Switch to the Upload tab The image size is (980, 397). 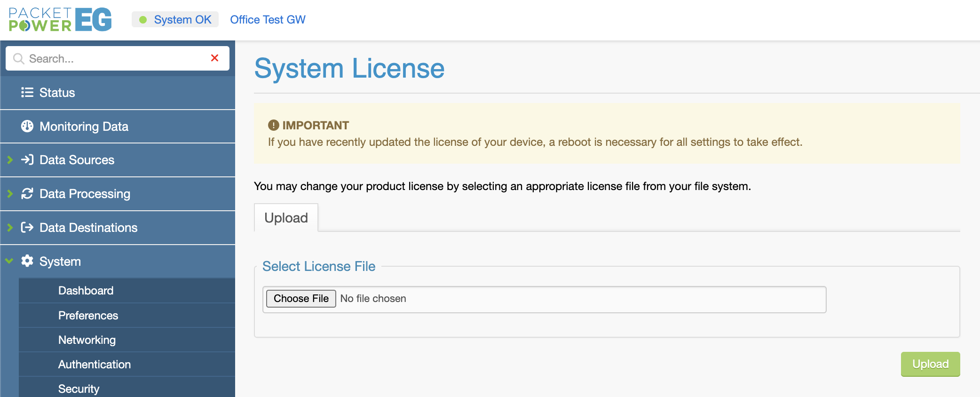click(286, 218)
